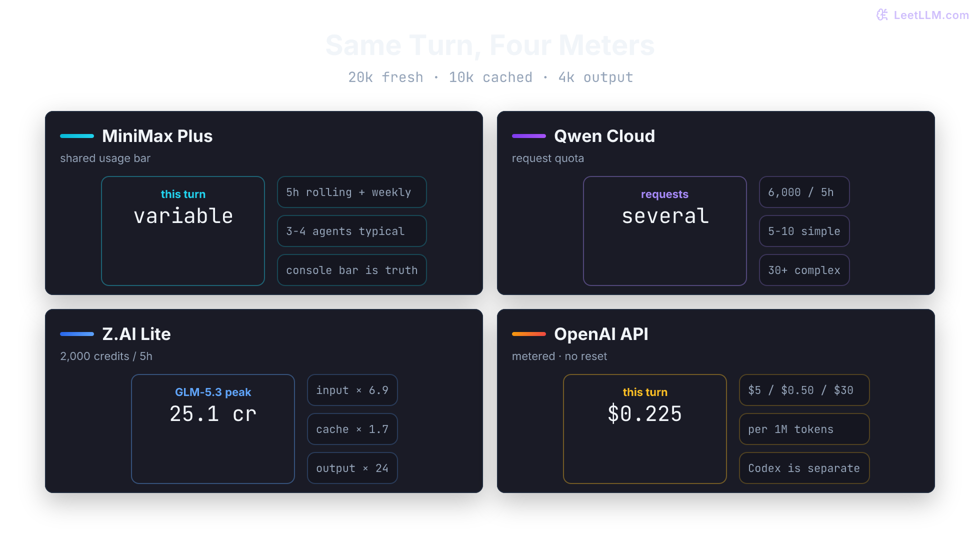Select the "several" value in Qwen card
Viewport: 980px width, 560px height.
coord(665,216)
